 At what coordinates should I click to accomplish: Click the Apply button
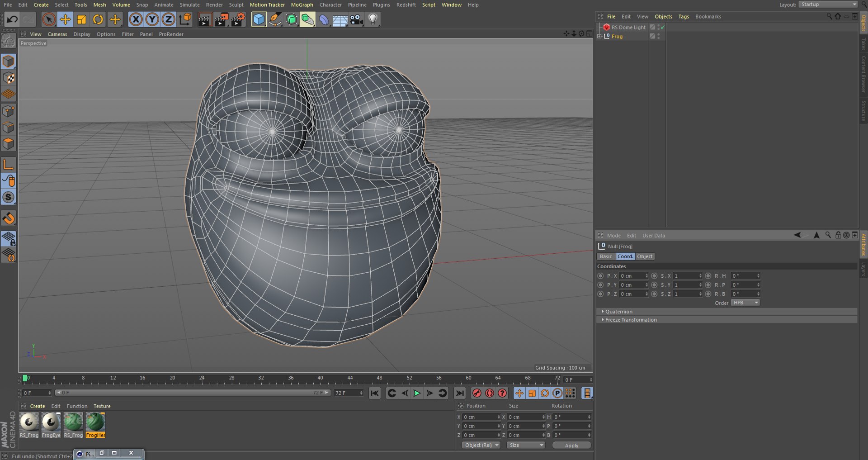571,446
